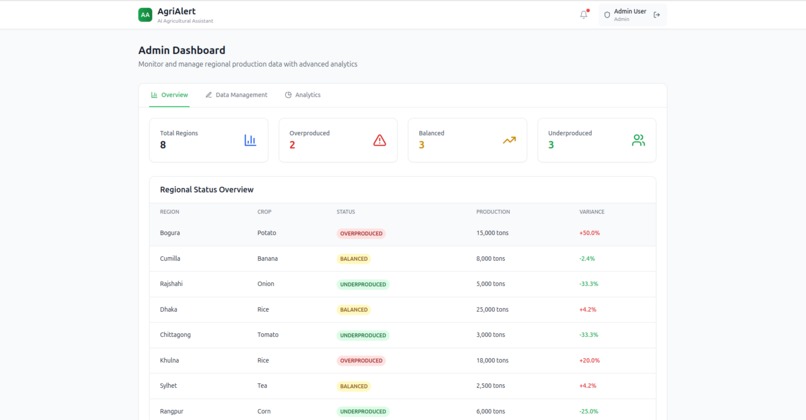This screenshot has height=420, width=806.
Task: Select the Khulna region cell
Action: (x=169, y=360)
